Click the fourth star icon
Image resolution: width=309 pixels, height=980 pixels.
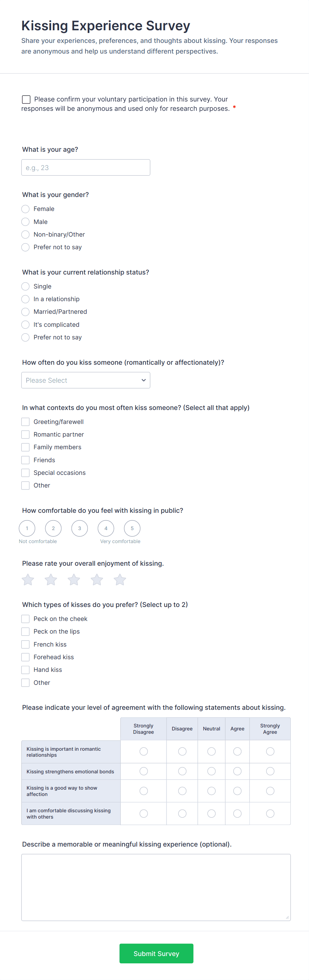pos(97,580)
